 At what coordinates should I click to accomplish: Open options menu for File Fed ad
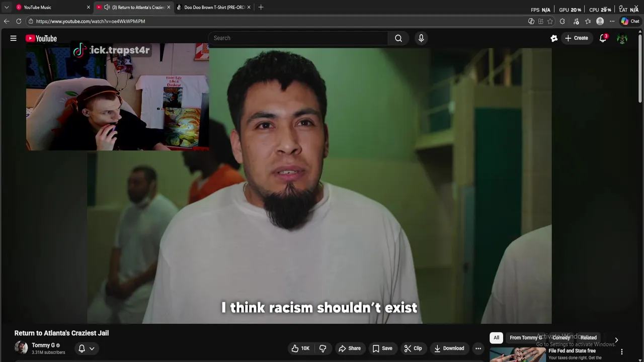pos(622,352)
